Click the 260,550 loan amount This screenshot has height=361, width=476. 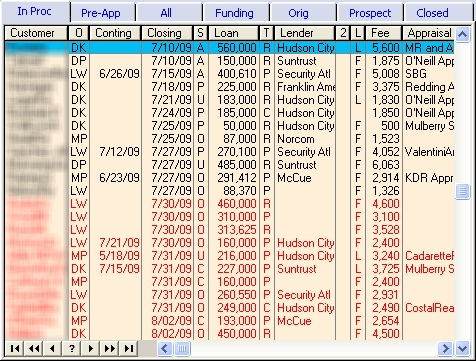pos(234,295)
